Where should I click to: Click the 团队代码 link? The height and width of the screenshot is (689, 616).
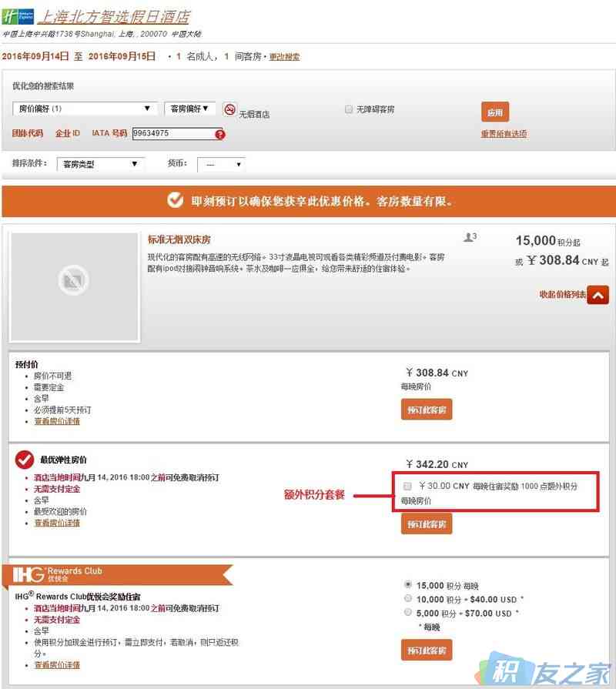(x=28, y=133)
